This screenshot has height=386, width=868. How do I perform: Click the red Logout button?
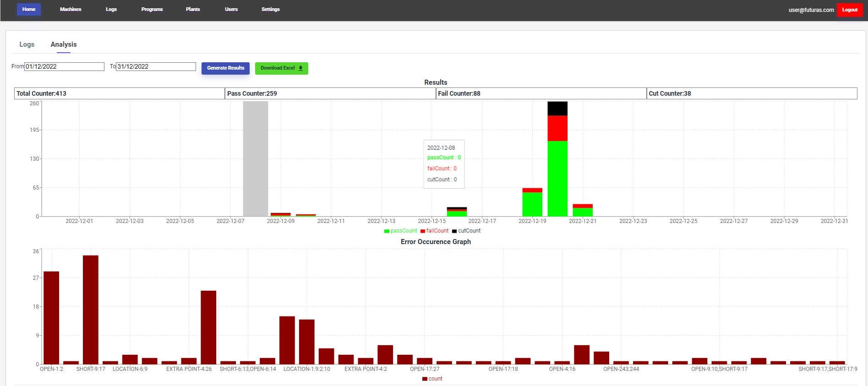pyautogui.click(x=850, y=10)
